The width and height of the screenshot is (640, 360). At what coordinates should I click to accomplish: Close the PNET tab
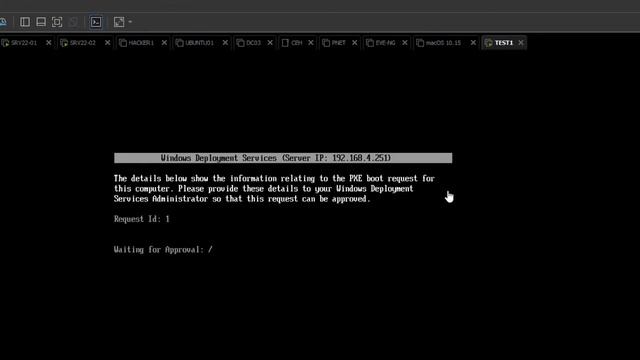(355, 43)
